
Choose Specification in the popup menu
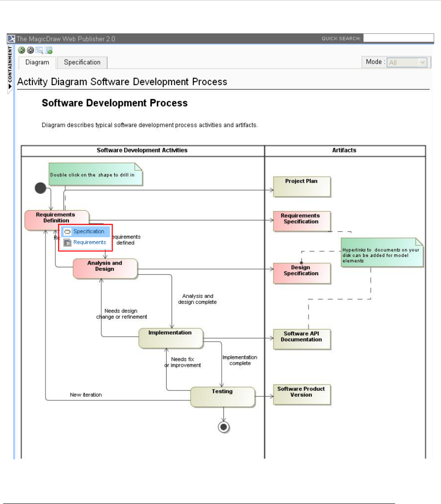pyautogui.click(x=86, y=231)
